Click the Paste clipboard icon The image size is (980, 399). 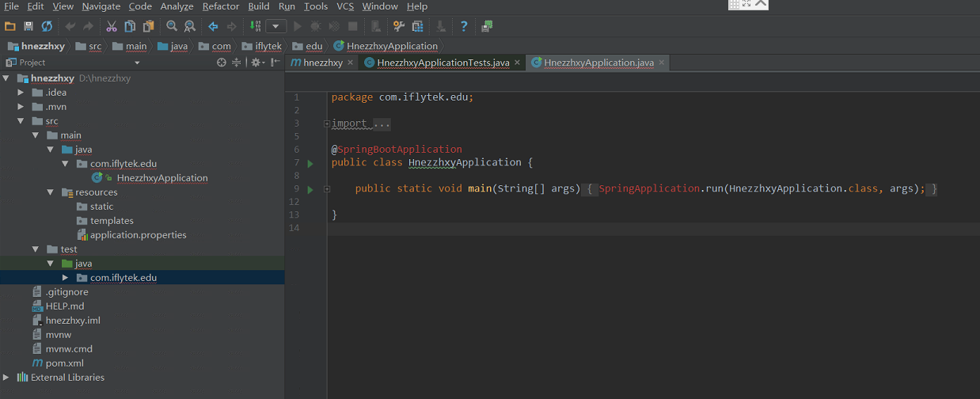point(148,26)
